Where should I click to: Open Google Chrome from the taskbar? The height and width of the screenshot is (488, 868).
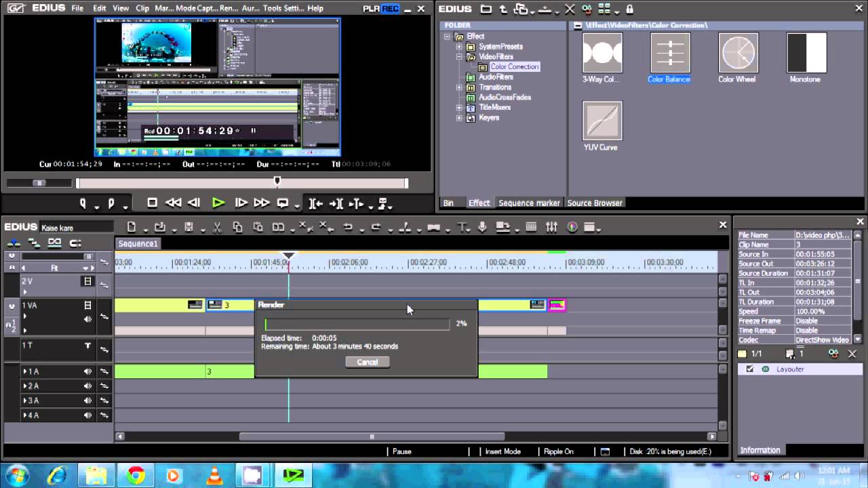(x=136, y=476)
